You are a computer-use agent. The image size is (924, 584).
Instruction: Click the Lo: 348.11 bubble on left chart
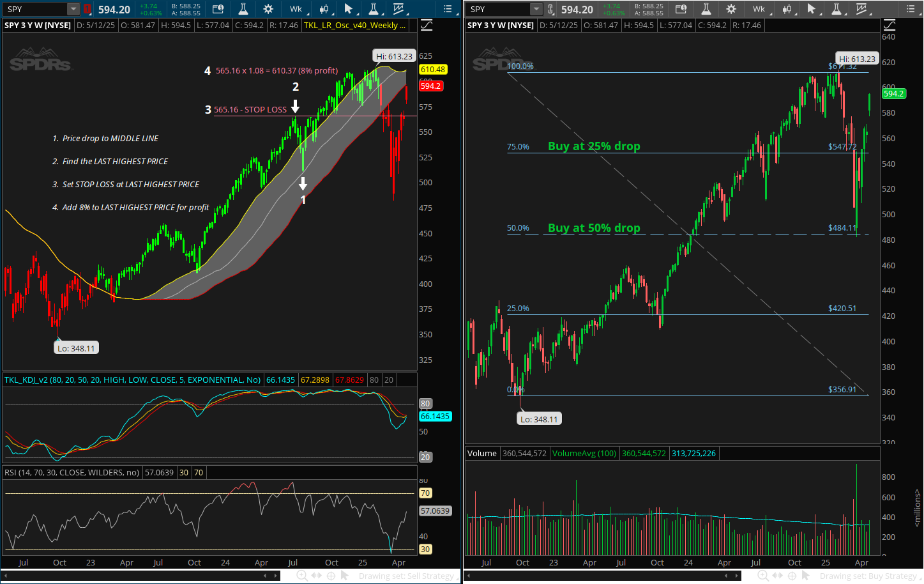pyautogui.click(x=76, y=348)
